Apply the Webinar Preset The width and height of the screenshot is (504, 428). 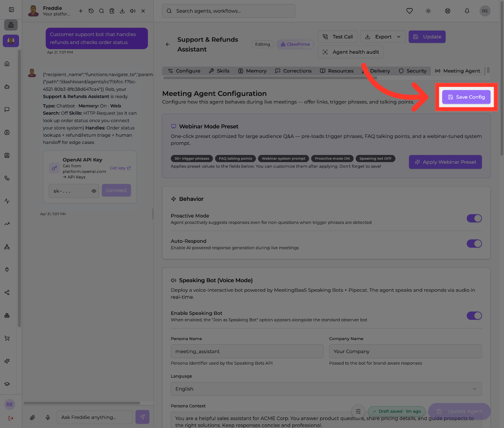tap(445, 162)
